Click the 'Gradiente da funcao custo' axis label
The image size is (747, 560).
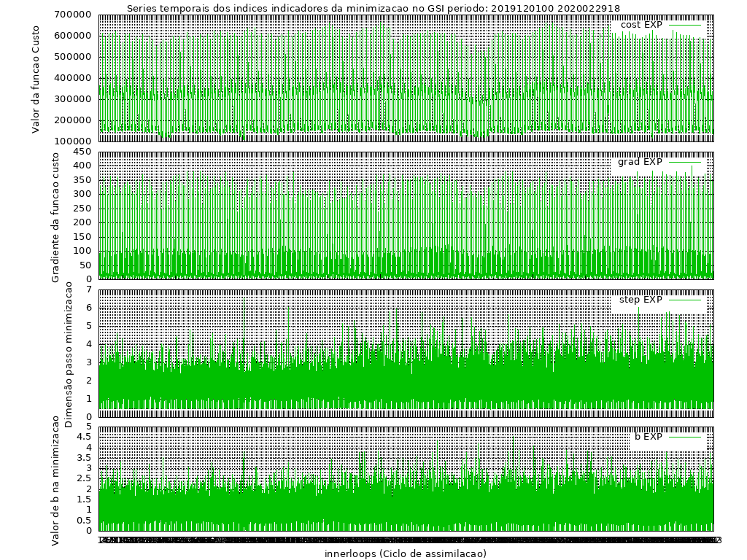pyautogui.click(x=56, y=216)
